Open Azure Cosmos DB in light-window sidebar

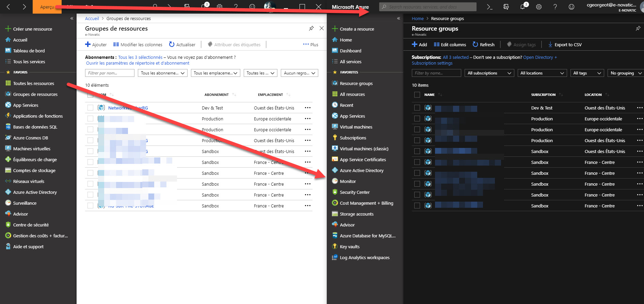click(x=30, y=138)
